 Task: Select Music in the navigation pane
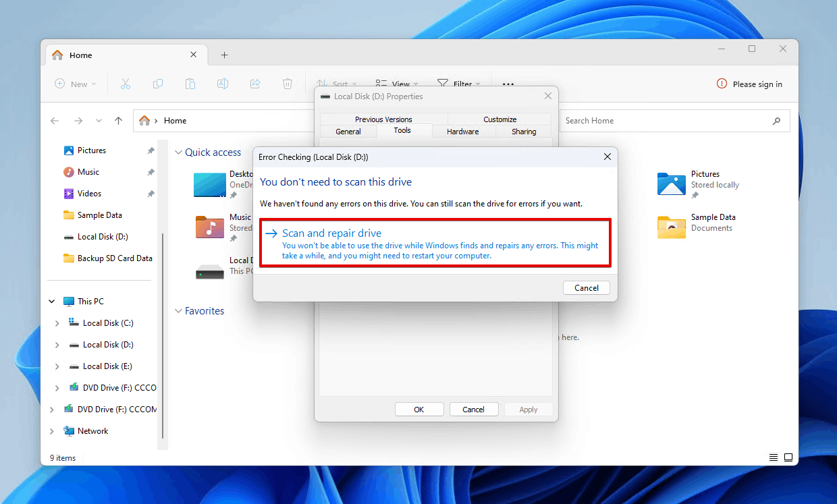pyautogui.click(x=88, y=172)
